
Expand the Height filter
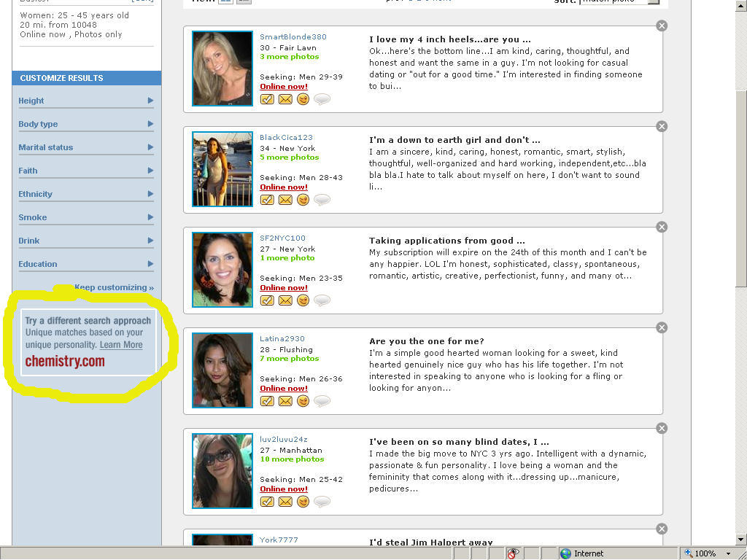click(x=86, y=101)
